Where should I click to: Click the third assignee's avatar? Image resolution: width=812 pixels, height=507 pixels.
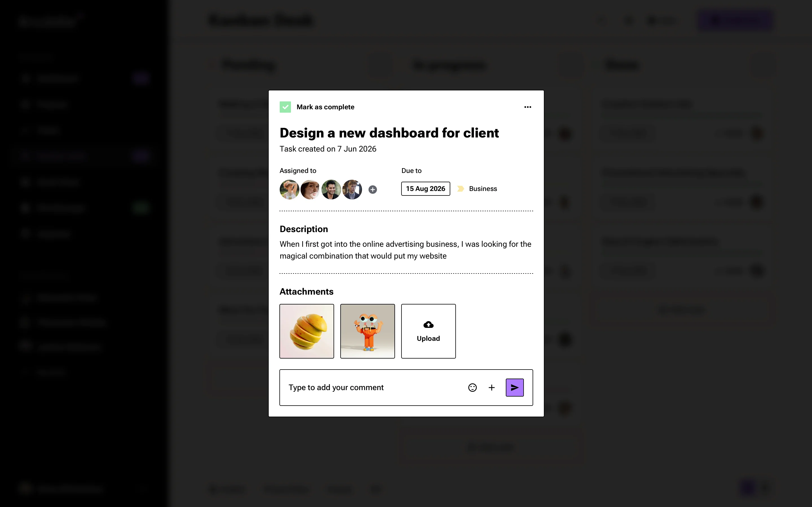tap(331, 189)
